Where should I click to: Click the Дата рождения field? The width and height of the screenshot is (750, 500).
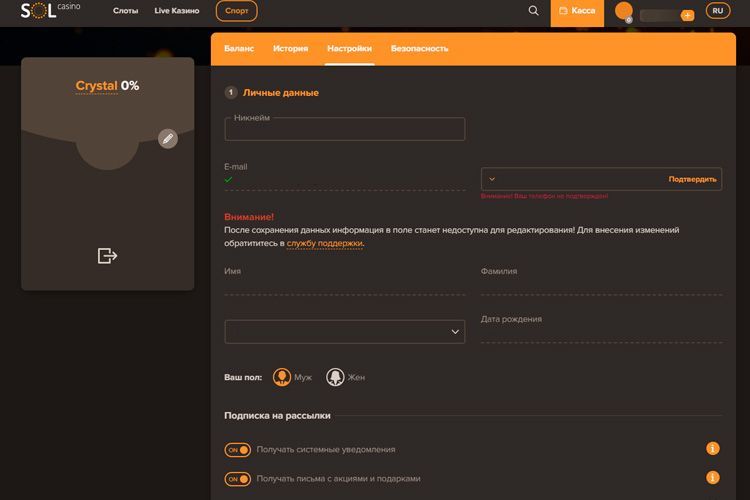[x=601, y=333]
